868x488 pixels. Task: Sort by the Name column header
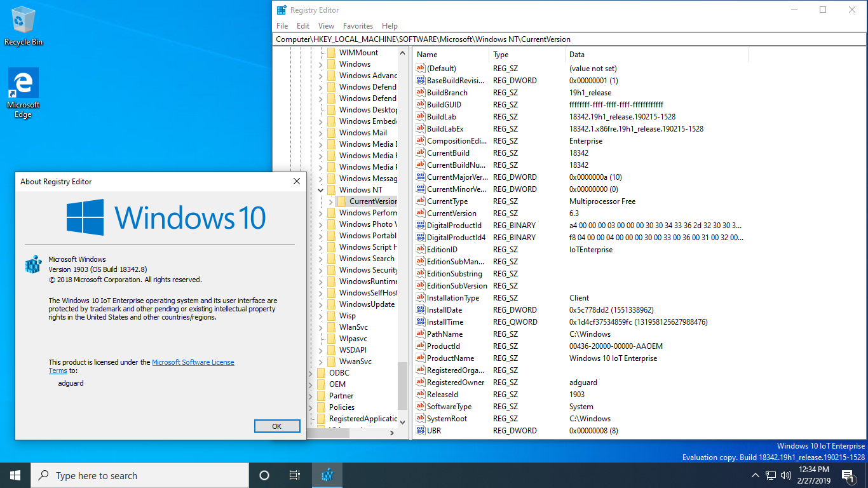click(x=452, y=55)
